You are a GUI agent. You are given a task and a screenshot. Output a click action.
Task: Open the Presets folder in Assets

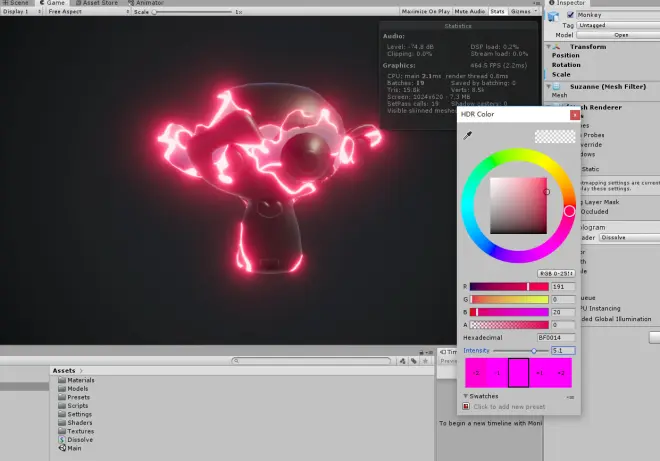point(74,397)
